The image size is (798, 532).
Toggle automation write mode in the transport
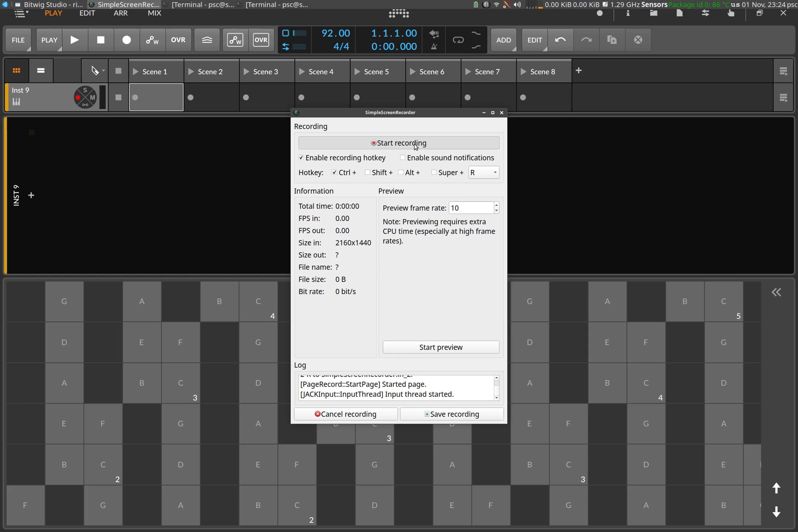point(152,40)
